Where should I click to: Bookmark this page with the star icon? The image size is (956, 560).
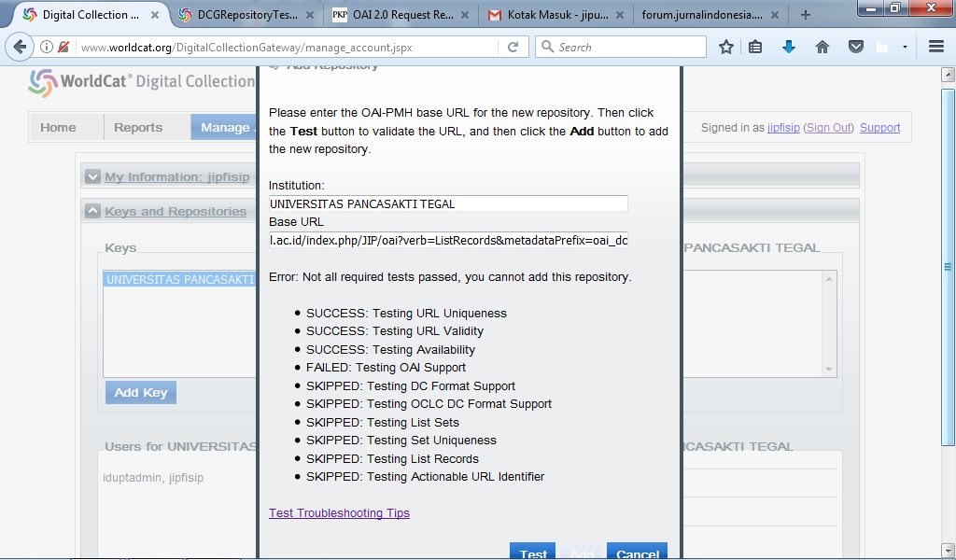coord(726,47)
